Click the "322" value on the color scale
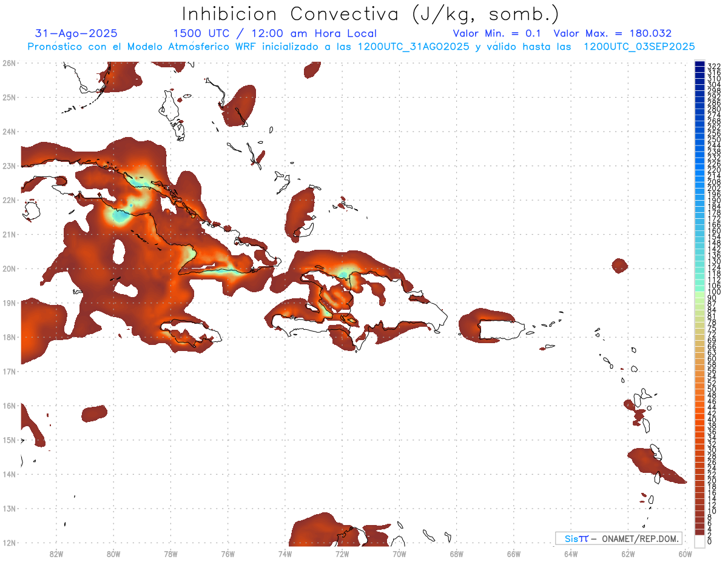Image resolution: width=728 pixels, height=562 pixels. coord(714,65)
